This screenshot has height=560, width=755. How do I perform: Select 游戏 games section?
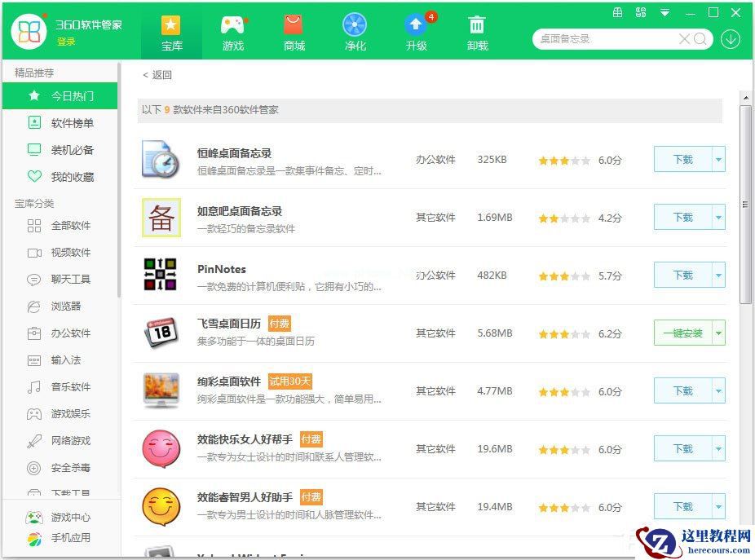[x=232, y=33]
